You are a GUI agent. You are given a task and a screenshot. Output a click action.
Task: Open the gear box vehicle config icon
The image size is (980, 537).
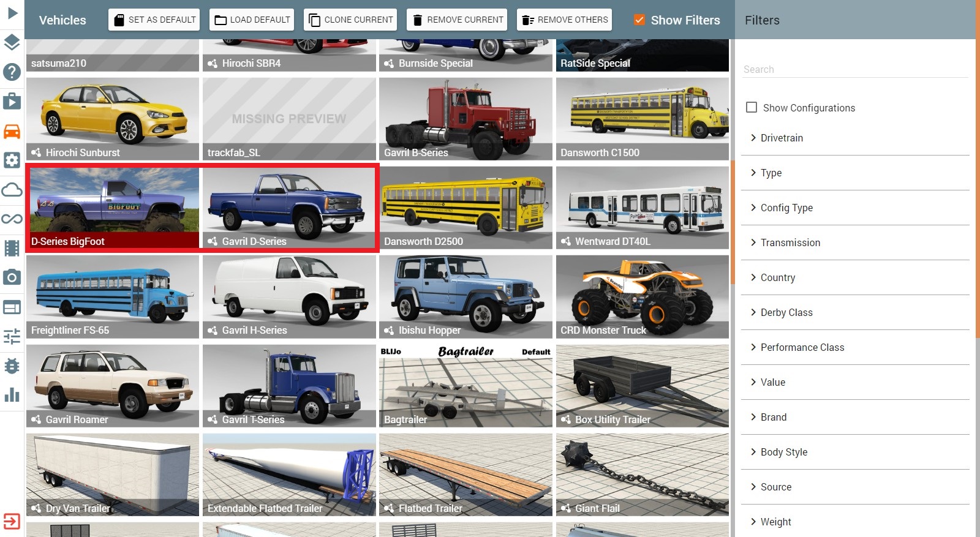(x=12, y=160)
